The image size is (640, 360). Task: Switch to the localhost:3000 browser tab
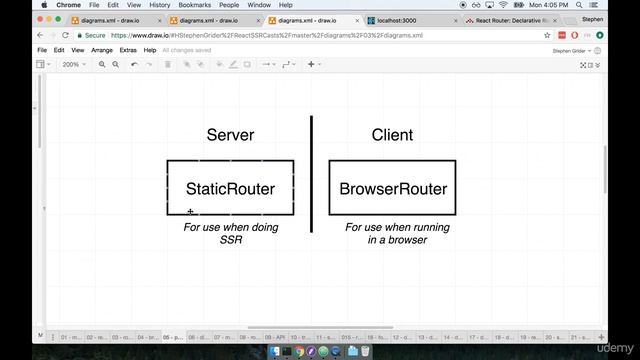(412, 20)
